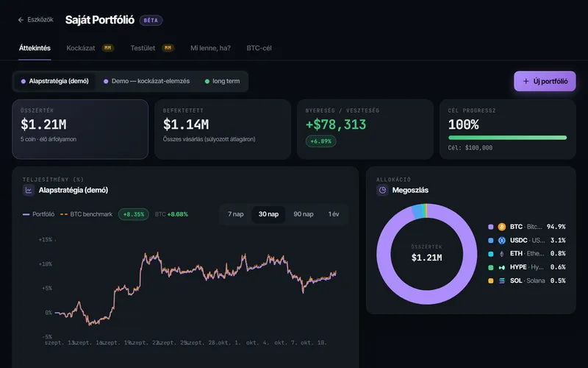The height and width of the screenshot is (368, 588).
Task: Open the Mi lenne, ha? tab
Action: pos(210,48)
